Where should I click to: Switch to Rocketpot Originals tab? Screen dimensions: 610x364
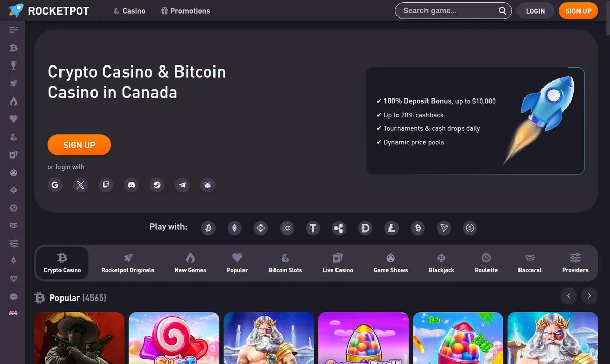click(128, 263)
